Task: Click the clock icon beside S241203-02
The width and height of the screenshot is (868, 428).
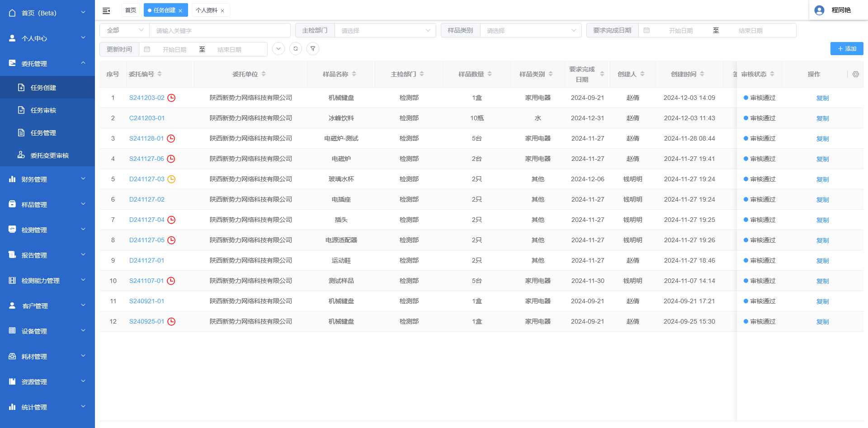Action: (171, 98)
